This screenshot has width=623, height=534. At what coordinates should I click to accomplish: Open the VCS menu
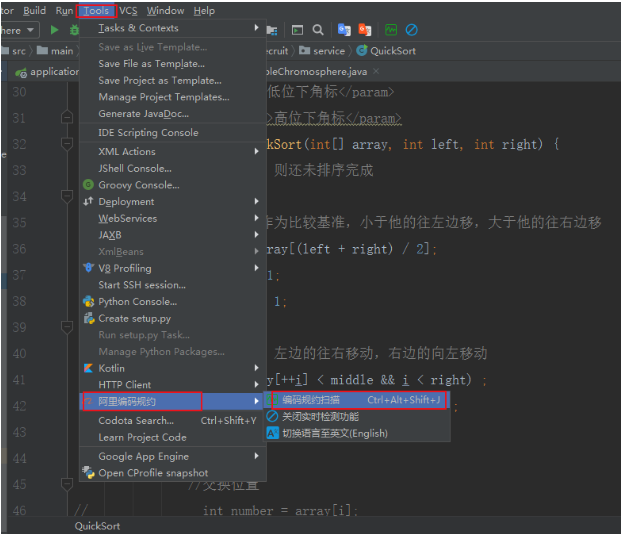click(x=128, y=11)
